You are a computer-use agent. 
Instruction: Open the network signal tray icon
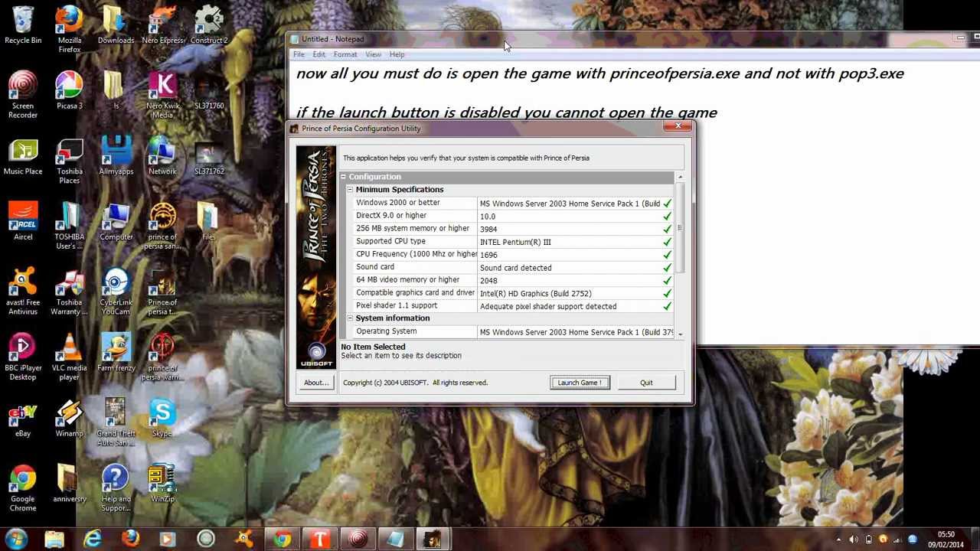coord(897,540)
